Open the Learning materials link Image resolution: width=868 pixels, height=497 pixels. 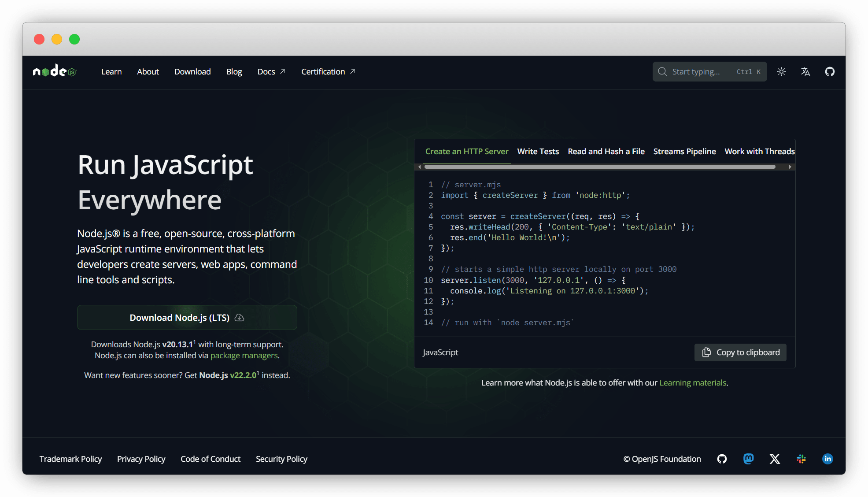coord(693,382)
